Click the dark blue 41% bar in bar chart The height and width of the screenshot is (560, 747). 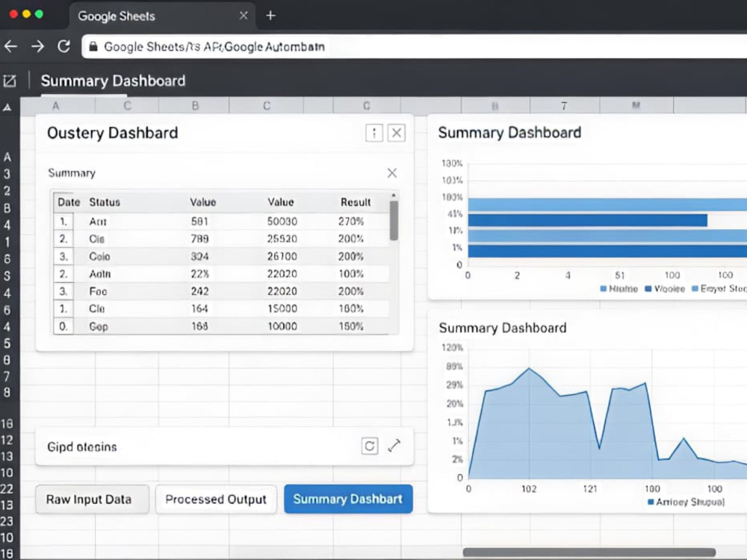[587, 220]
